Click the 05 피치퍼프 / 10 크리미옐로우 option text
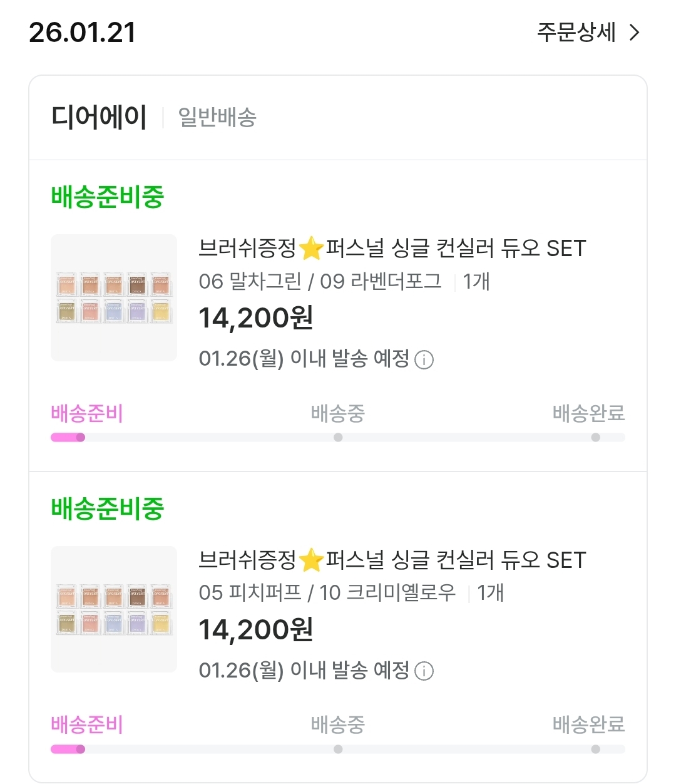Image resolution: width=676 pixels, height=784 pixels. (327, 592)
